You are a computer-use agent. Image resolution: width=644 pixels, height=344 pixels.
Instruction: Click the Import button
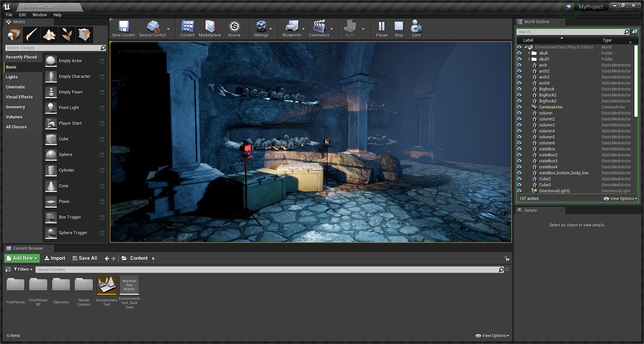55,258
